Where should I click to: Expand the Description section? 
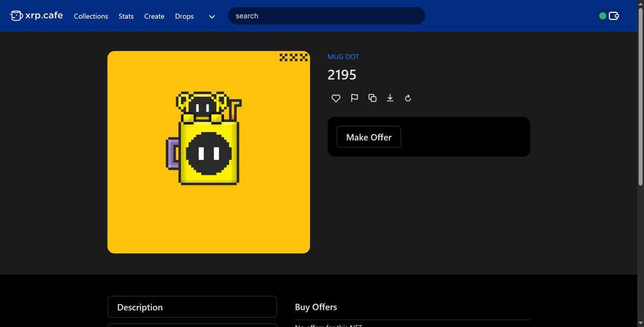[x=192, y=307]
